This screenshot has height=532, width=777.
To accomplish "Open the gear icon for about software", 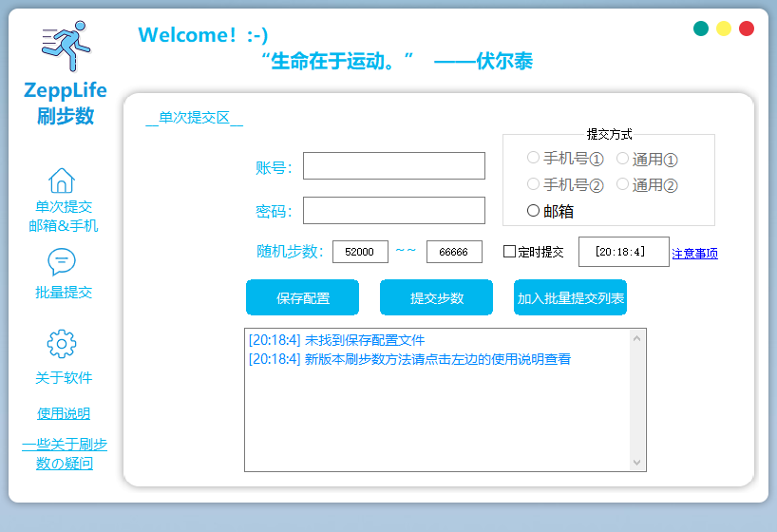I will [62, 344].
